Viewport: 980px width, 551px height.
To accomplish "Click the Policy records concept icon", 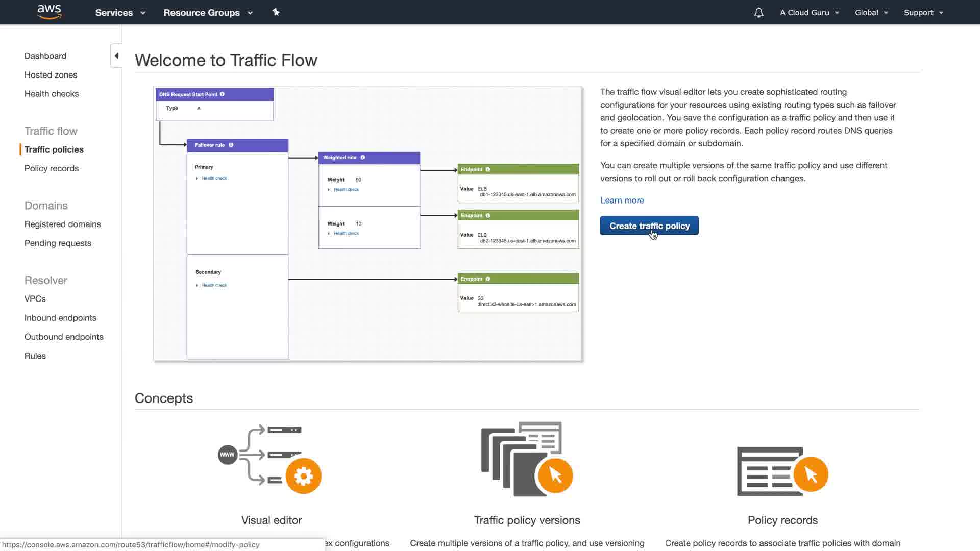I will point(782,471).
